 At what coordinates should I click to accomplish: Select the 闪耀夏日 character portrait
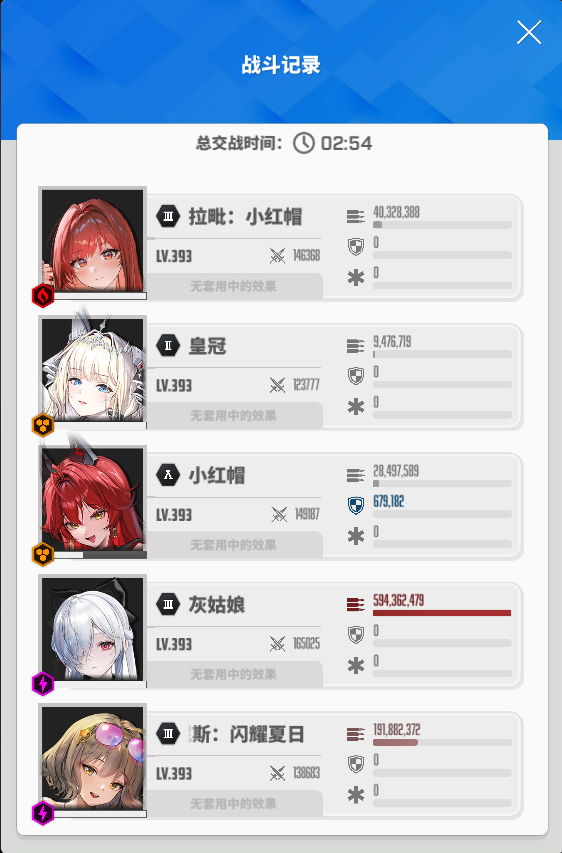[92, 759]
